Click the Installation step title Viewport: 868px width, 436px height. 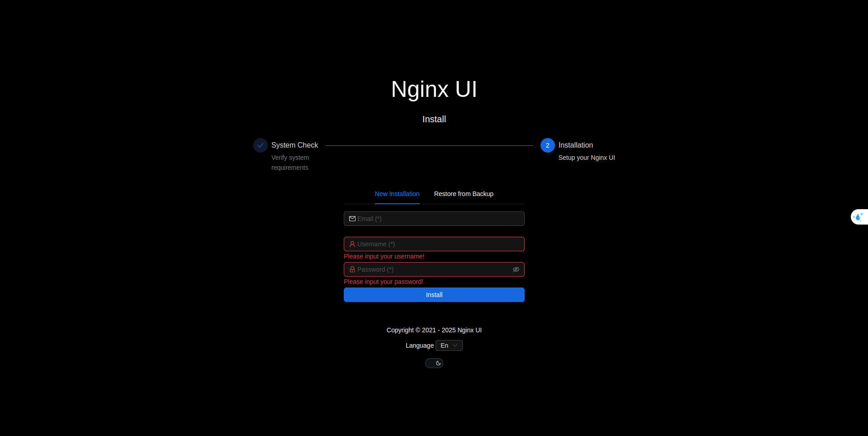575,145
